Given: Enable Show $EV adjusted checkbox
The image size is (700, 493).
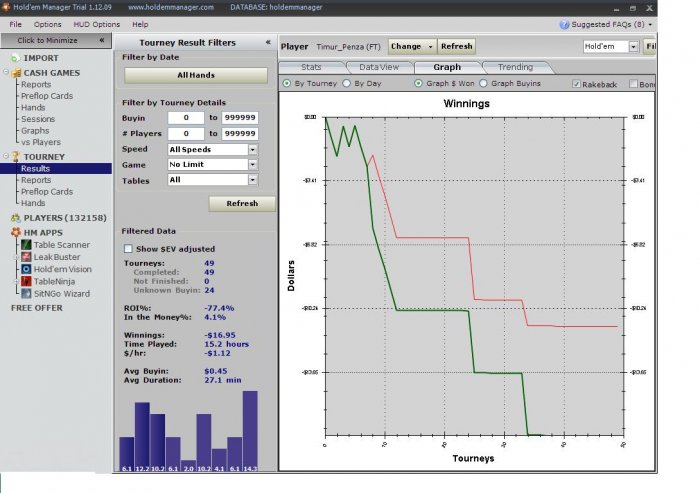Looking at the screenshot, I should point(127,249).
